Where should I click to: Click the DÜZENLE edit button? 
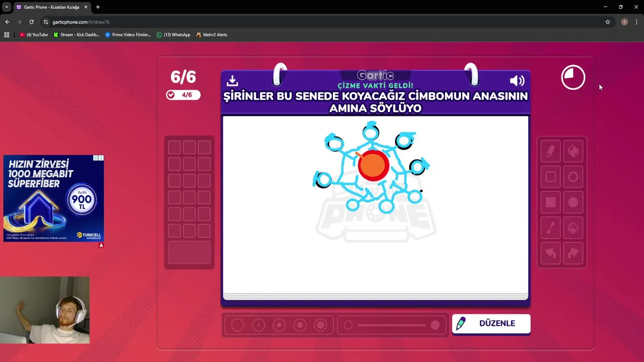click(491, 324)
